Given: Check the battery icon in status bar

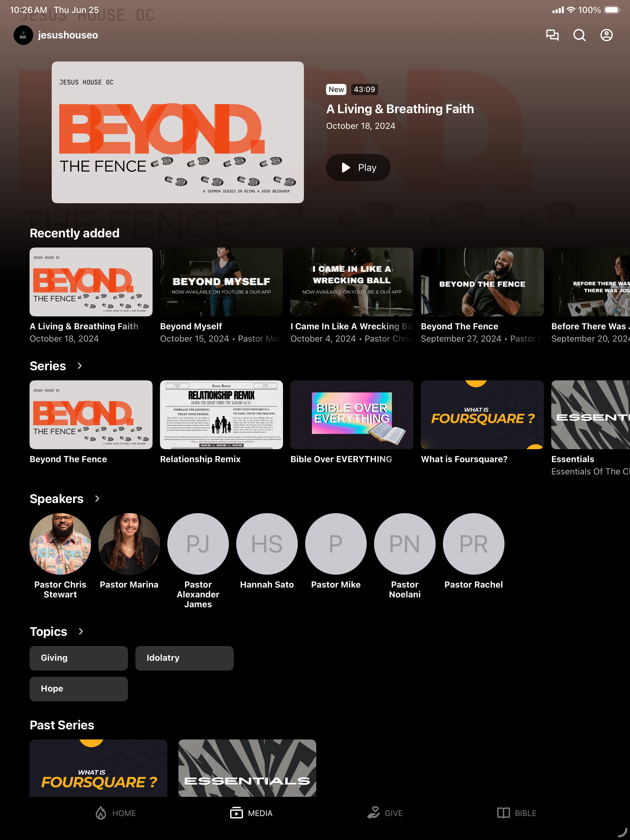Looking at the screenshot, I should pos(612,10).
